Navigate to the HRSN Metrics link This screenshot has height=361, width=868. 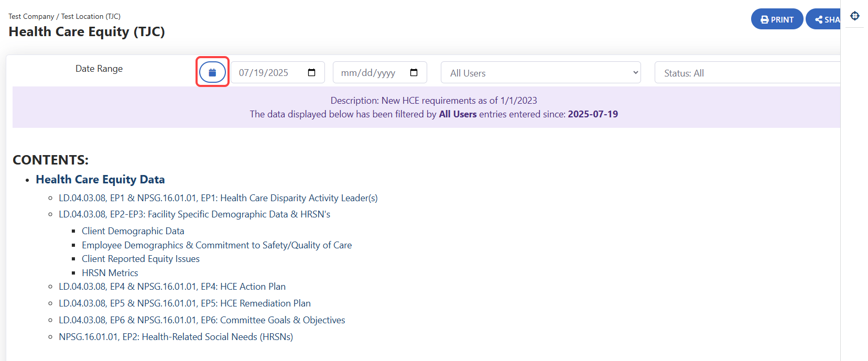[x=110, y=273]
